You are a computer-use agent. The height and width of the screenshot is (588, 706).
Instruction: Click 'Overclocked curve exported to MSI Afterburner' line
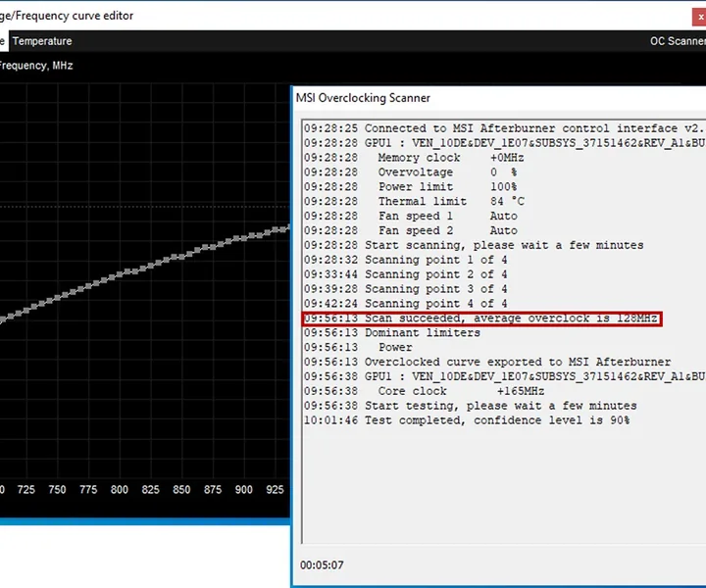tap(487, 362)
